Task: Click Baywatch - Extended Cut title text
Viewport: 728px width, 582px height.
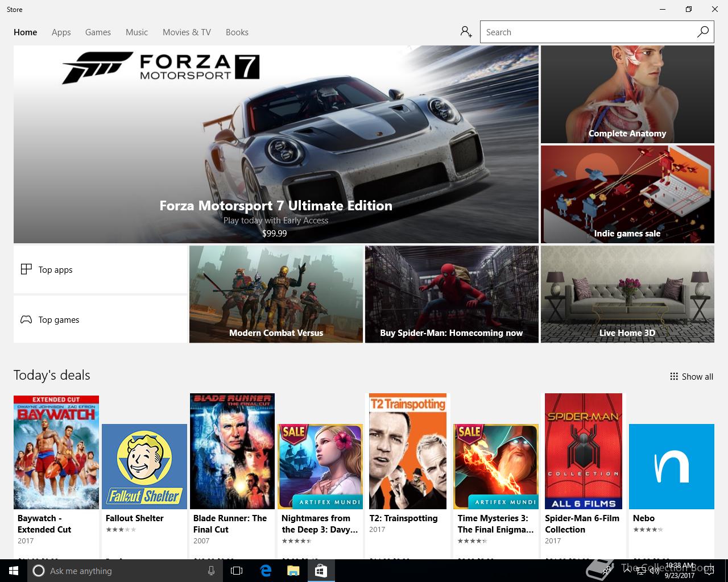Action: [44, 523]
